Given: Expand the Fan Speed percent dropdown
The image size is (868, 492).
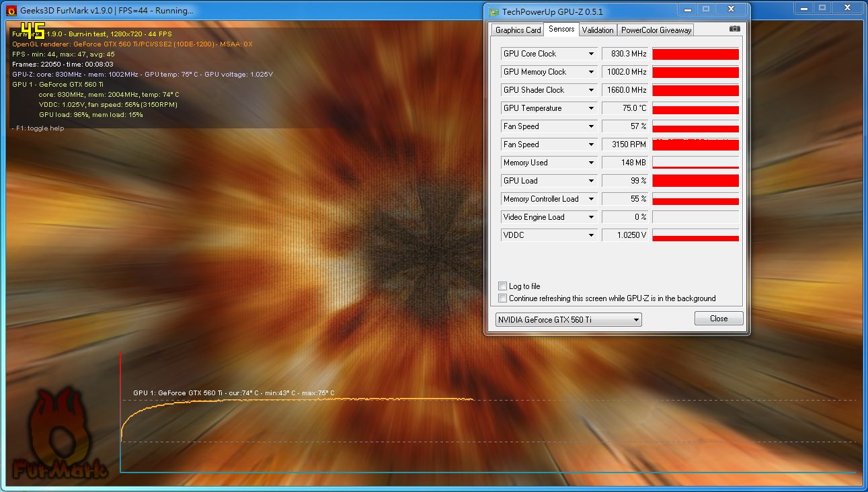Looking at the screenshot, I should [x=591, y=126].
